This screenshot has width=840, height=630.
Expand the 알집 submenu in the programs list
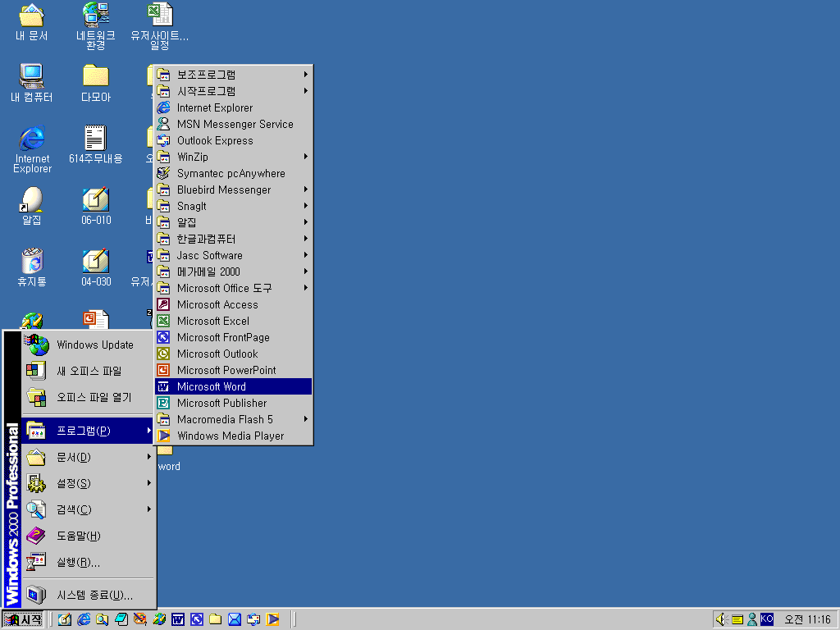pyautogui.click(x=233, y=222)
